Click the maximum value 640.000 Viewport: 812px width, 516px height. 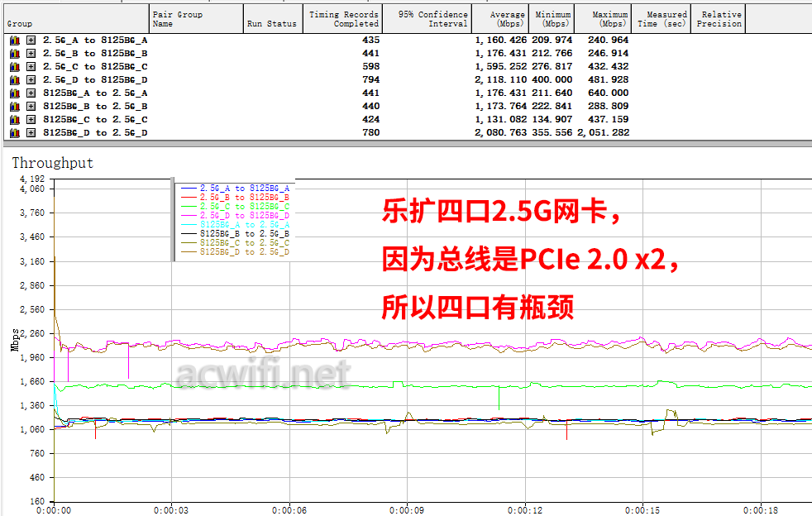coord(609,93)
